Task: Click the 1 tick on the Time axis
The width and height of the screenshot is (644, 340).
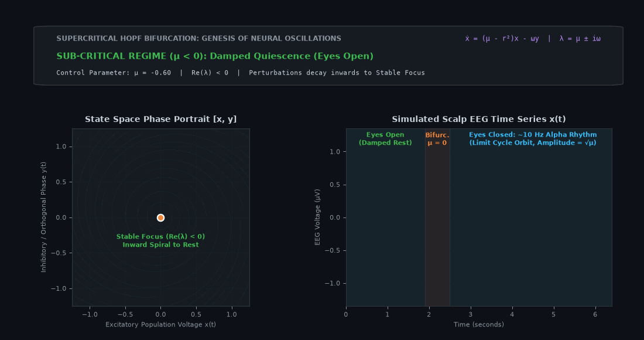Action: [388, 315]
